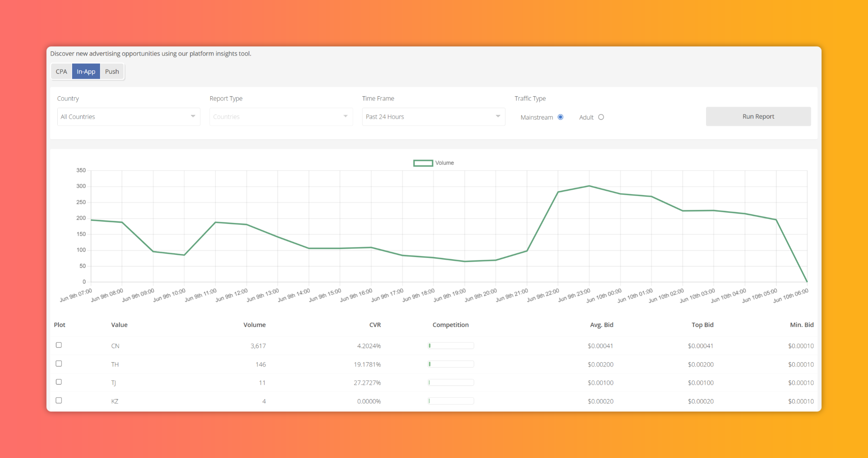The height and width of the screenshot is (458, 868).
Task: Expand the Report Type dropdown
Action: tap(281, 117)
